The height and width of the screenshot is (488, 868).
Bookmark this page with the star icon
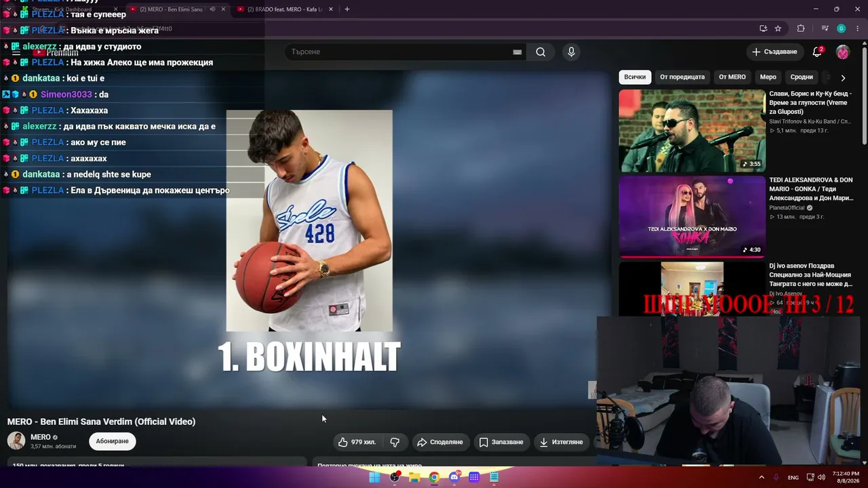778,28
